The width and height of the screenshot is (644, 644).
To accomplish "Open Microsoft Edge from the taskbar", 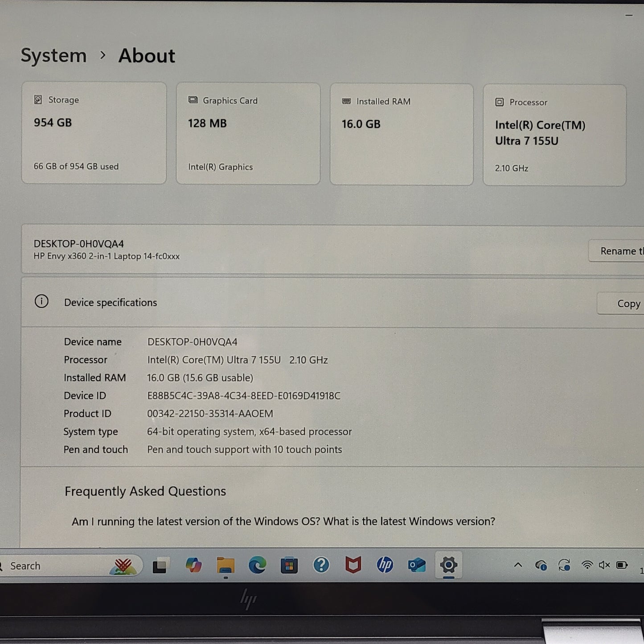I will coord(258,565).
